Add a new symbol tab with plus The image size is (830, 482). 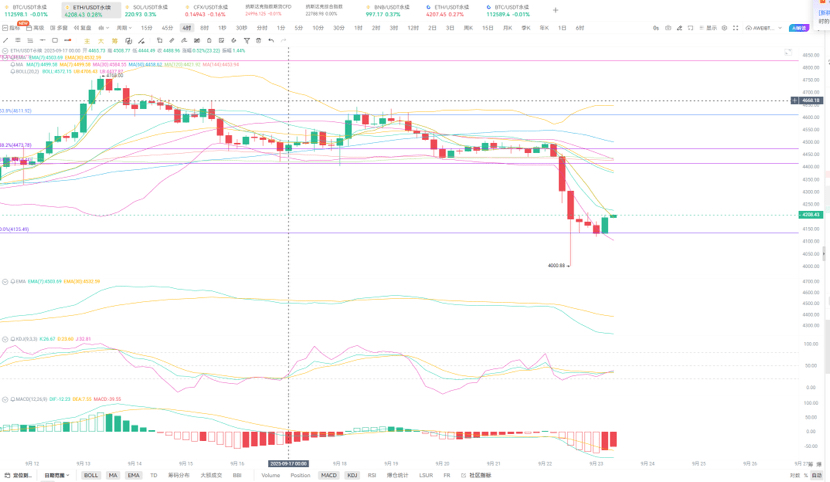coord(556,10)
